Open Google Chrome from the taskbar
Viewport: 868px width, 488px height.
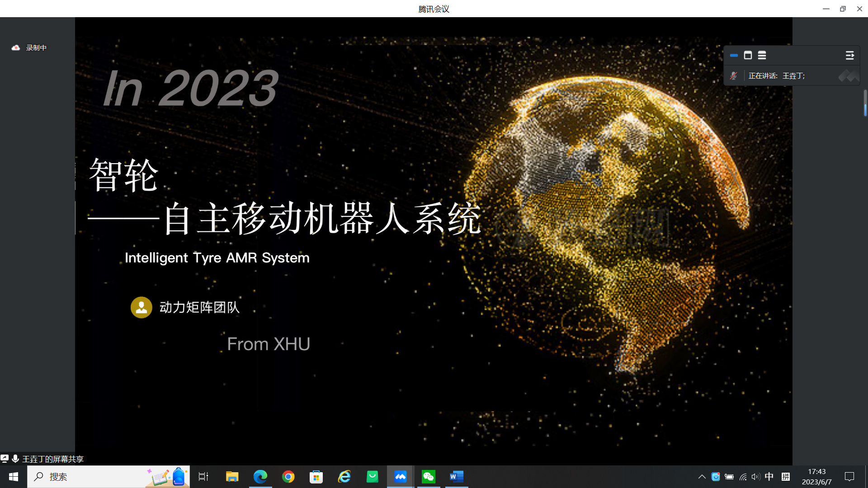[x=288, y=477]
